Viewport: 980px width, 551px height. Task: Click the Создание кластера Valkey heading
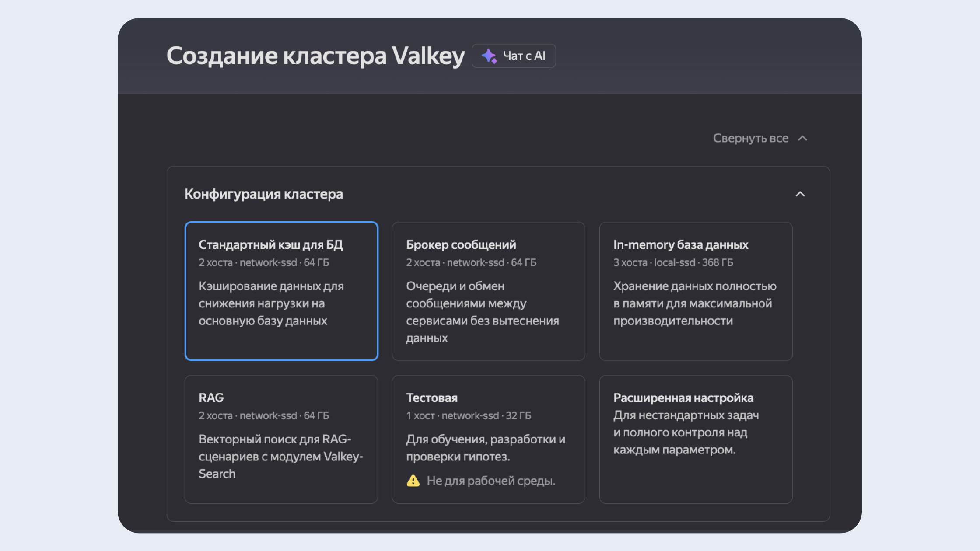(x=315, y=56)
